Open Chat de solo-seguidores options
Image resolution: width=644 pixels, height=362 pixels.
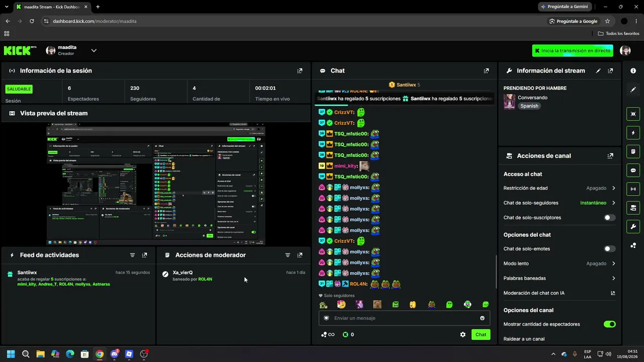(559, 203)
